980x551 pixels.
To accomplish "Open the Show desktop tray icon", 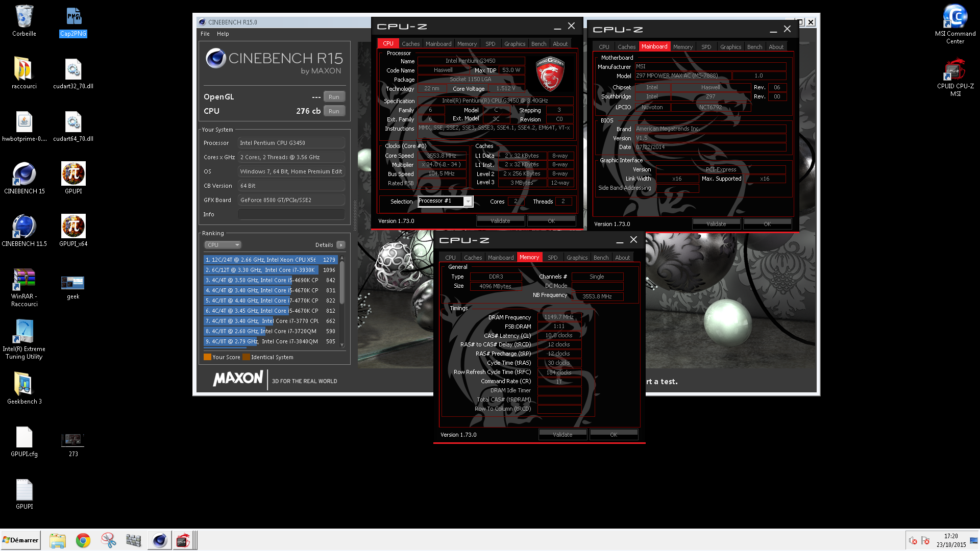I will (974, 540).
